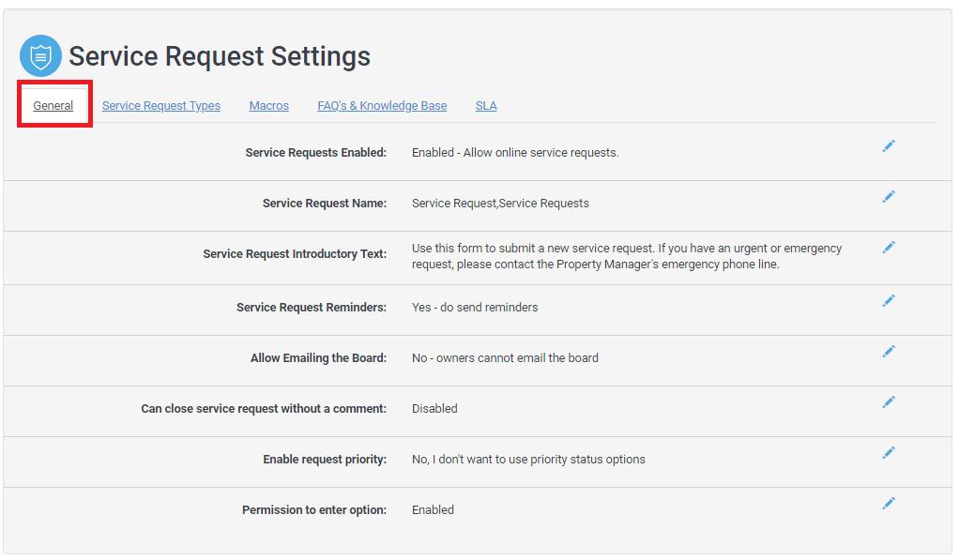This screenshot has height=560, width=959.
Task: Switch to the Macros tab
Action: click(x=268, y=106)
